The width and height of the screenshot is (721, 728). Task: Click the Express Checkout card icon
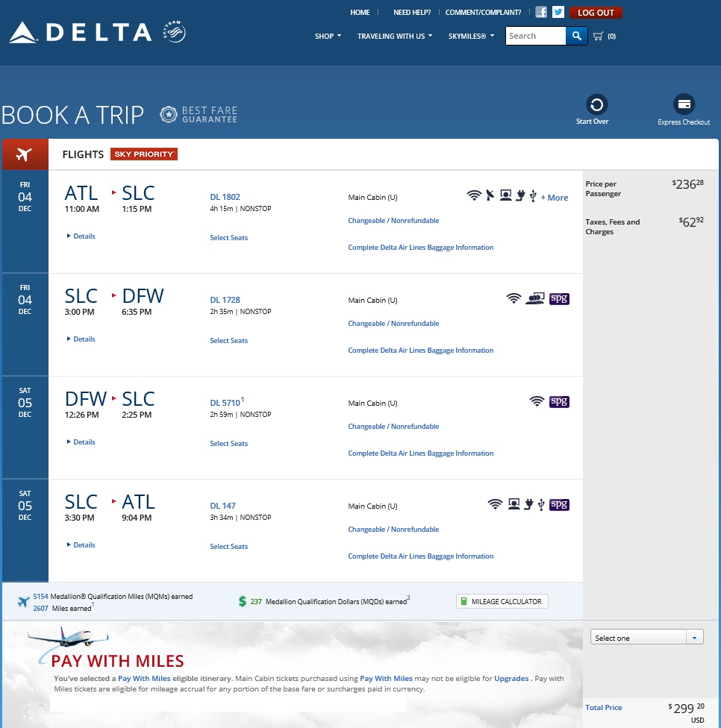[684, 104]
